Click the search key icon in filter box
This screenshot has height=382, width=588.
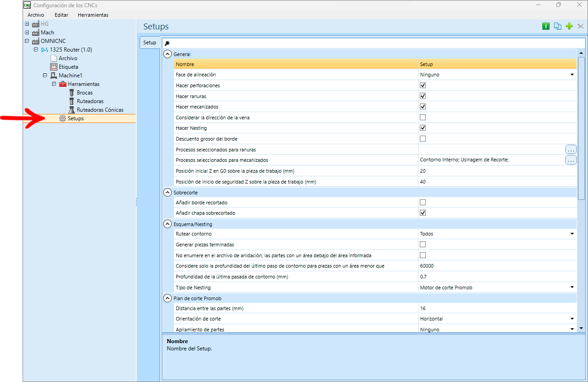click(167, 43)
